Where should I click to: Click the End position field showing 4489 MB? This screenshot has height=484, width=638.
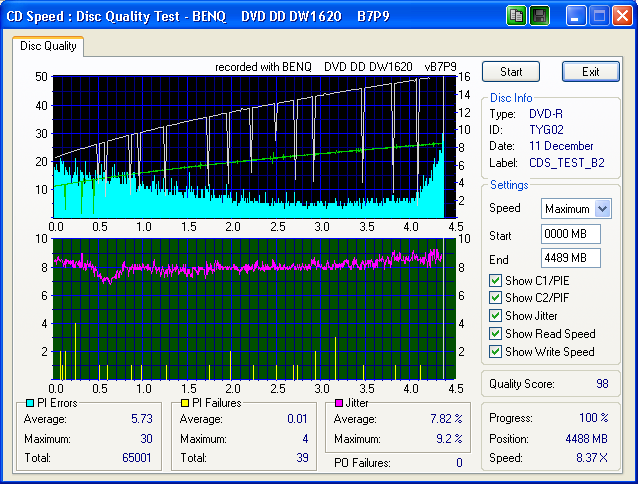coord(570,259)
